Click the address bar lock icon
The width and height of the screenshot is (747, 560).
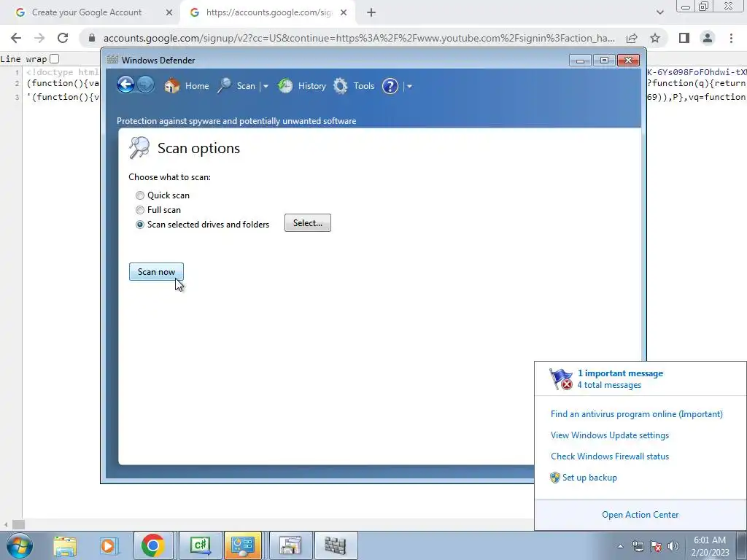coord(92,38)
